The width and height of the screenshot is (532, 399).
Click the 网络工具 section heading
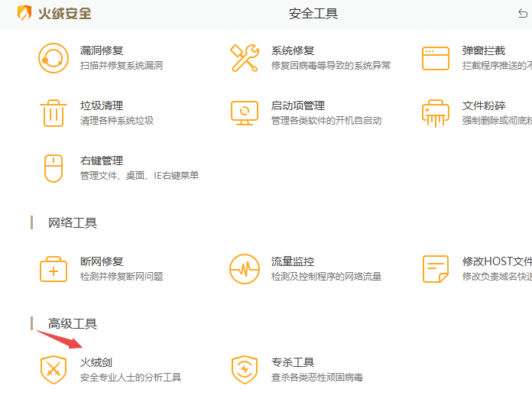pyautogui.click(x=73, y=223)
